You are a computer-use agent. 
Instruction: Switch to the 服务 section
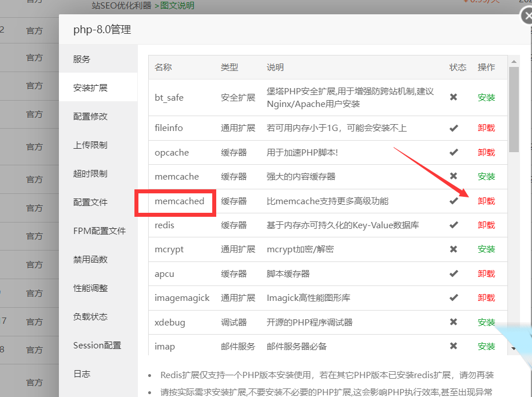point(82,58)
